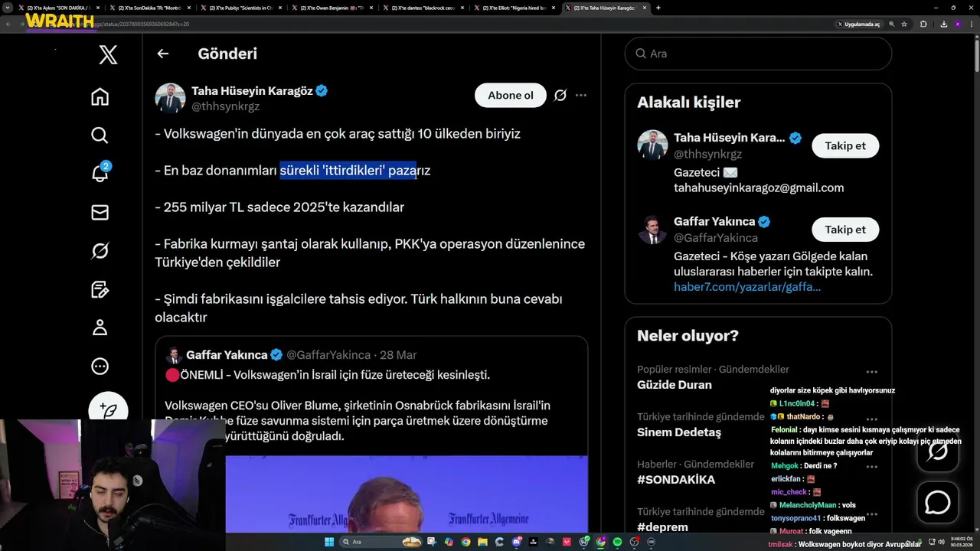Open a new browser tab with plus
Screen dimensions: 980x551
click(658, 8)
